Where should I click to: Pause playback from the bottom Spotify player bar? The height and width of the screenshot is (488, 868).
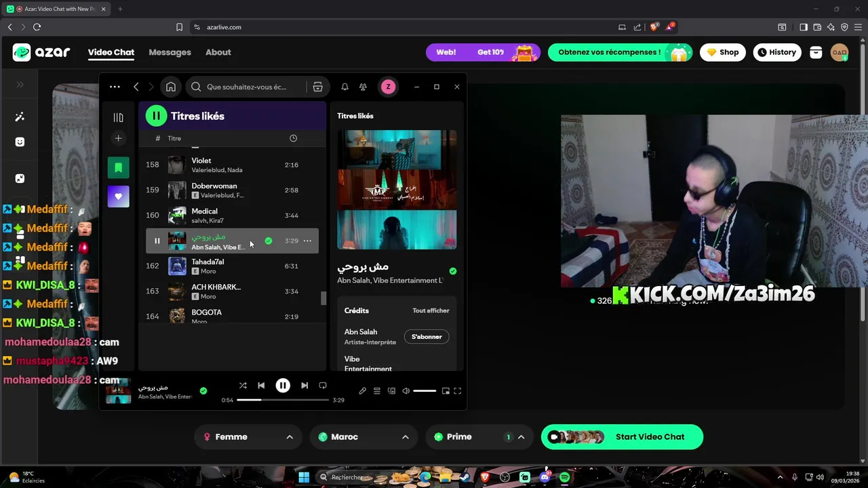(x=283, y=386)
